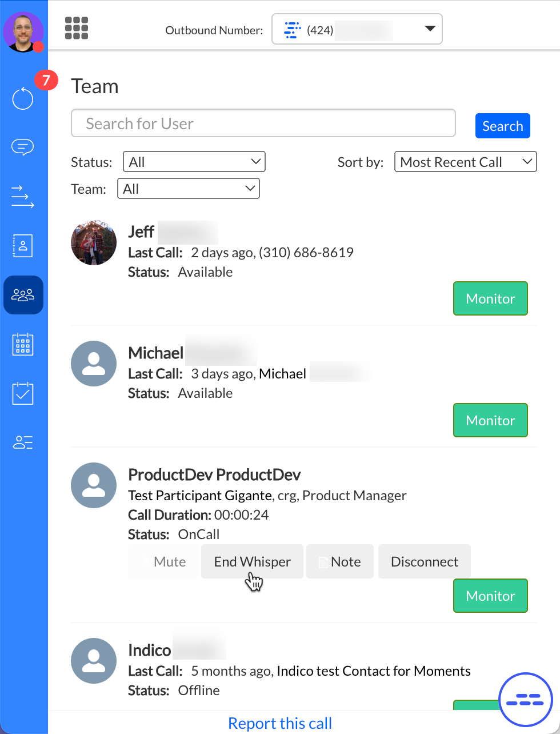Click the Search for User field
560x734 pixels.
263,123
